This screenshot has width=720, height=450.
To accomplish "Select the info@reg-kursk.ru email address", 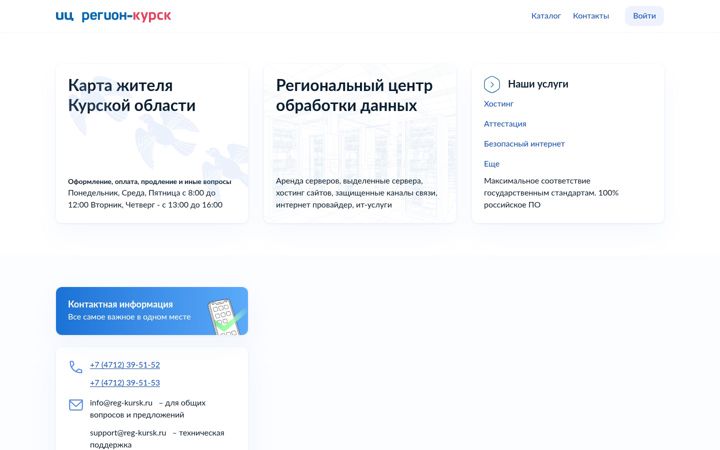I will (121, 403).
